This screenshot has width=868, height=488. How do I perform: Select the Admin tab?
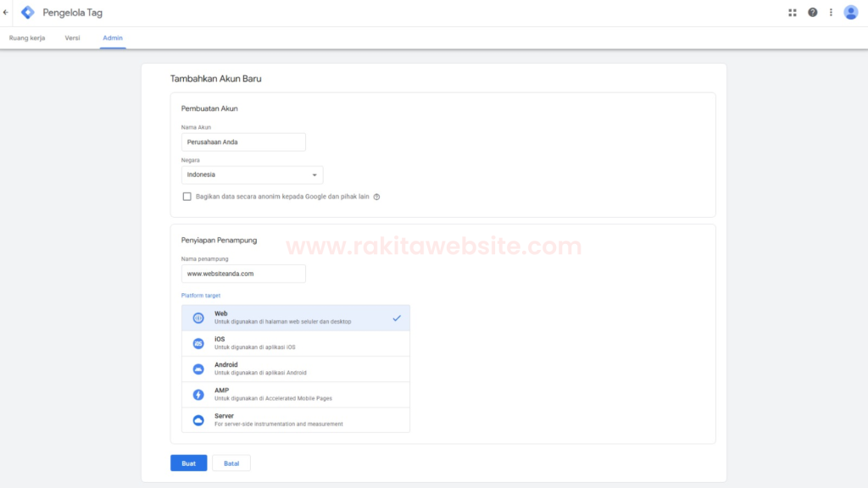(x=113, y=37)
